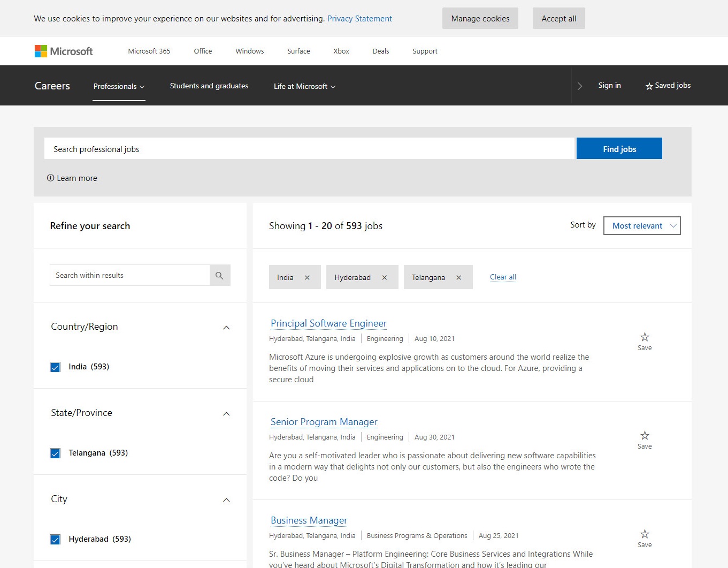728x568 pixels.
Task: Click the Find jobs button
Action: (619, 149)
